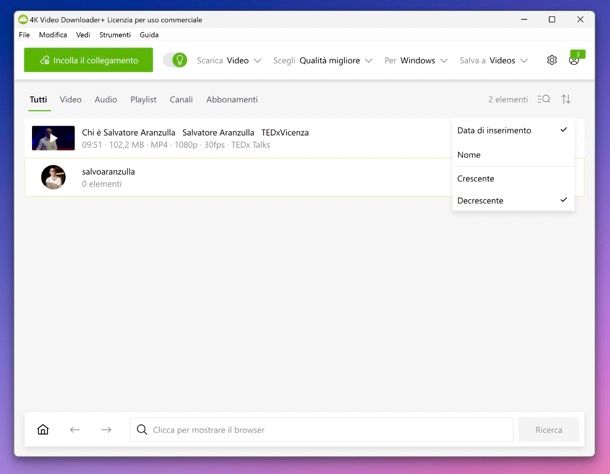
Task: Choose Decrescente sort order
Action: [x=513, y=200]
